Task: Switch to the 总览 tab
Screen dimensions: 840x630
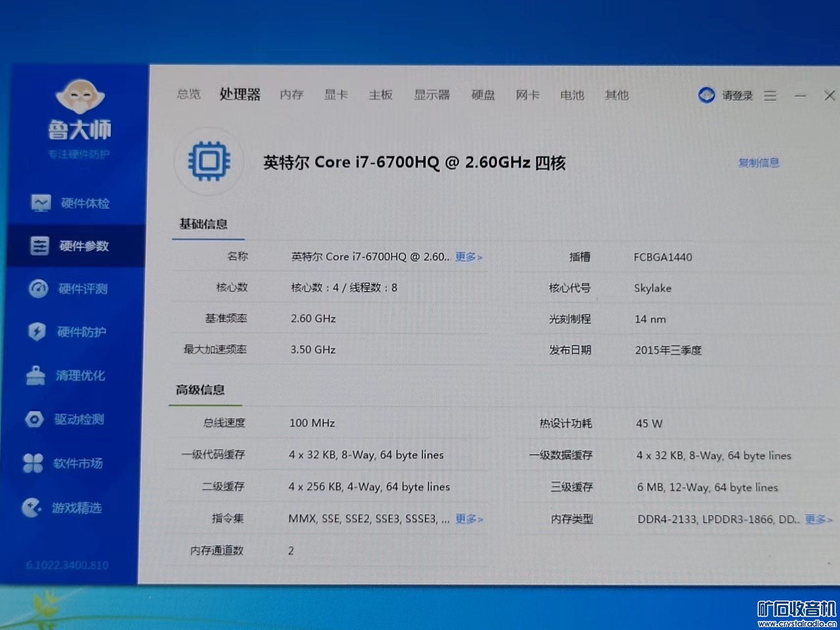Action: [x=189, y=94]
